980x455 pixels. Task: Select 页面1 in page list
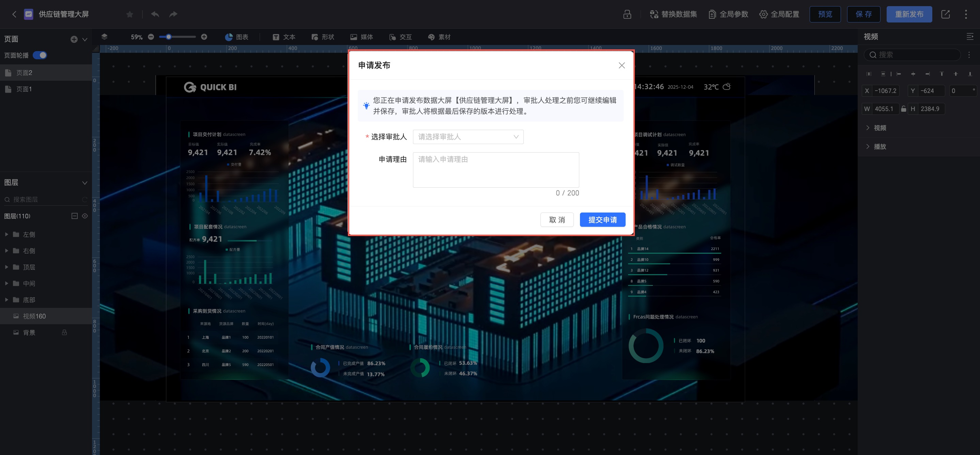tap(24, 89)
